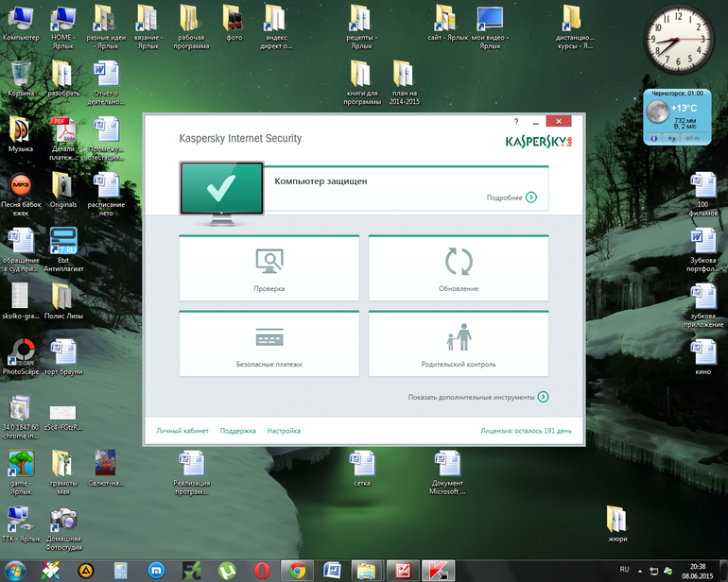The width and height of the screenshot is (728, 582).
Task: Open Maxthon browser from taskbar
Action: 156,571
